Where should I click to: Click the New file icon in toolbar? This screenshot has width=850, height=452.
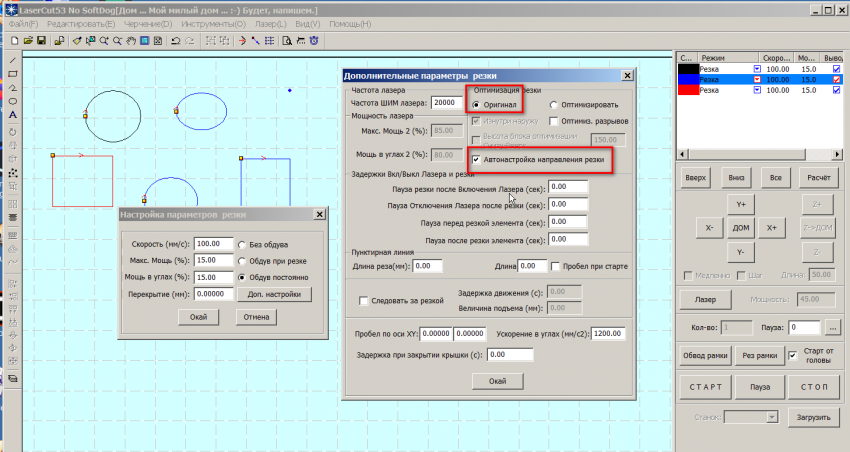coord(13,41)
